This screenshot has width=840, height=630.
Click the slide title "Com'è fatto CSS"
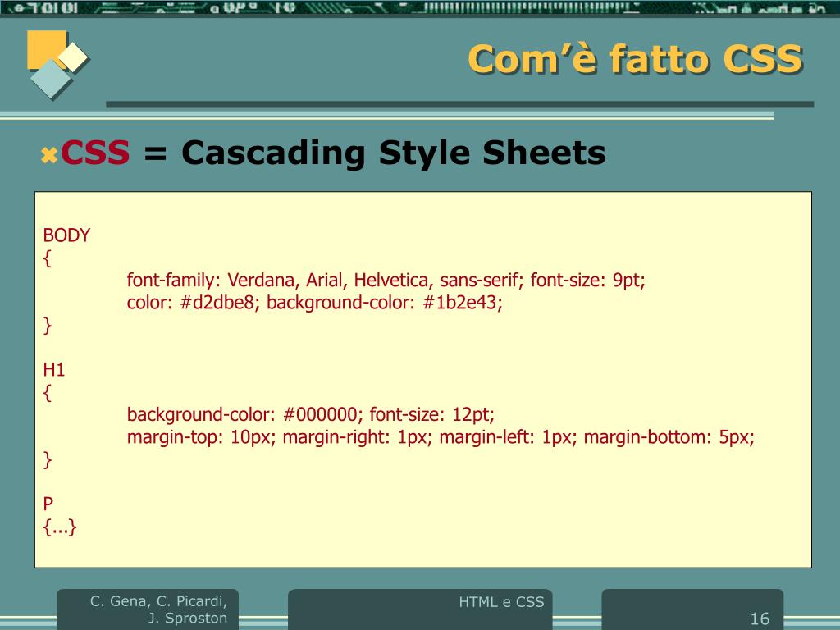coord(636,59)
